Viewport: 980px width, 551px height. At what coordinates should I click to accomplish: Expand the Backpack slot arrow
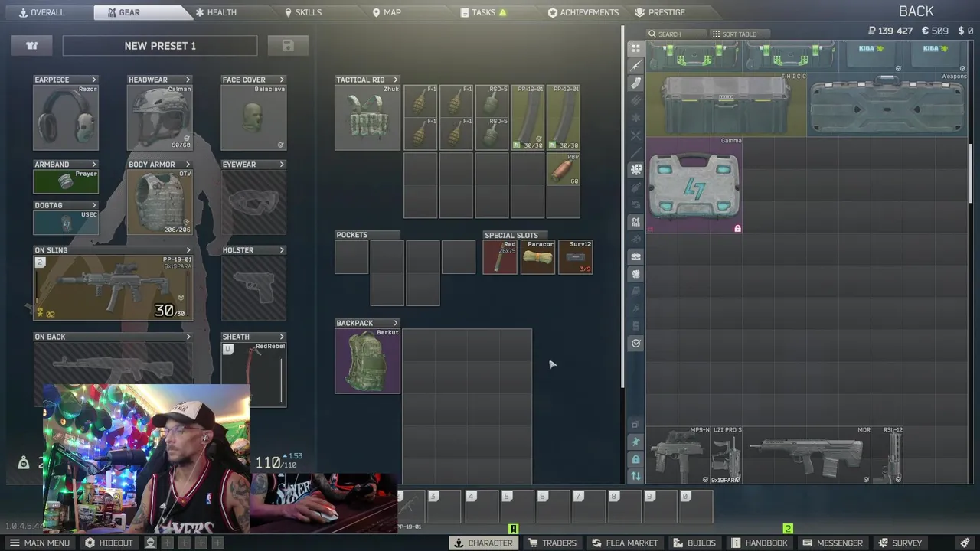[x=395, y=323]
